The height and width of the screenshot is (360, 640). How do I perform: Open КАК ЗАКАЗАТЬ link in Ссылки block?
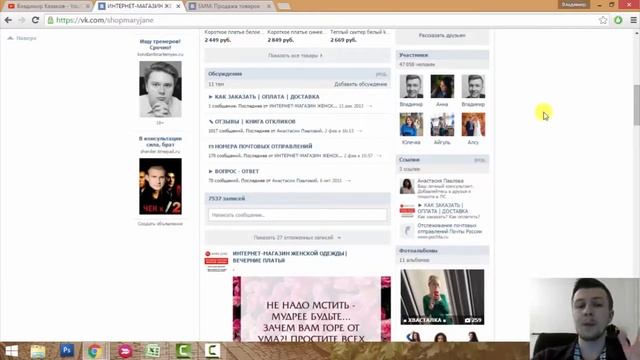tap(442, 208)
